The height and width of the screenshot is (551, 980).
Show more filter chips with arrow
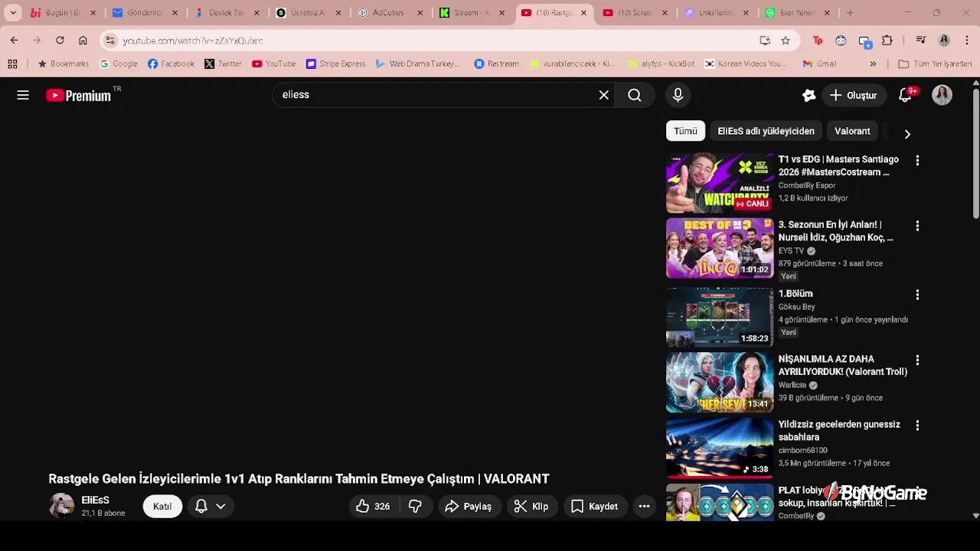[x=907, y=134]
